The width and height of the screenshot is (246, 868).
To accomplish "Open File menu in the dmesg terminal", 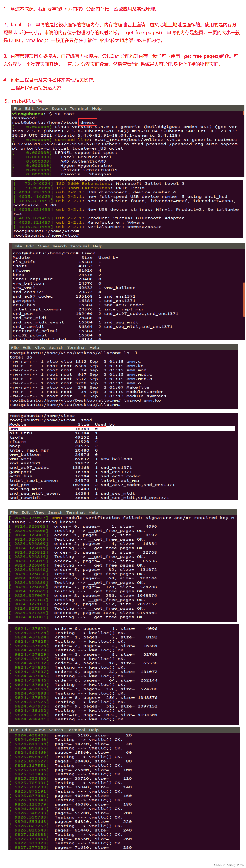I will pyautogui.click(x=17, y=108).
